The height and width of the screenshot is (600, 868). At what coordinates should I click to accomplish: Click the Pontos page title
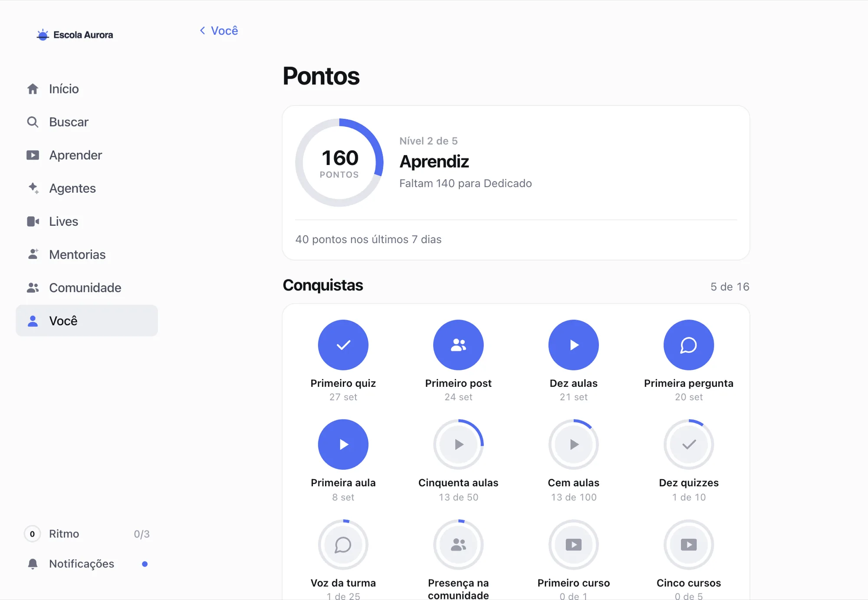coord(321,76)
